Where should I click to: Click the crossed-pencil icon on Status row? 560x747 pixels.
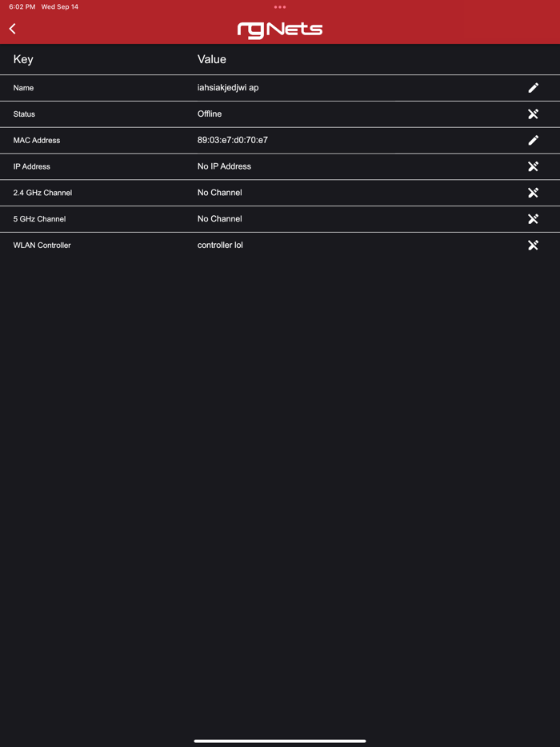click(534, 114)
